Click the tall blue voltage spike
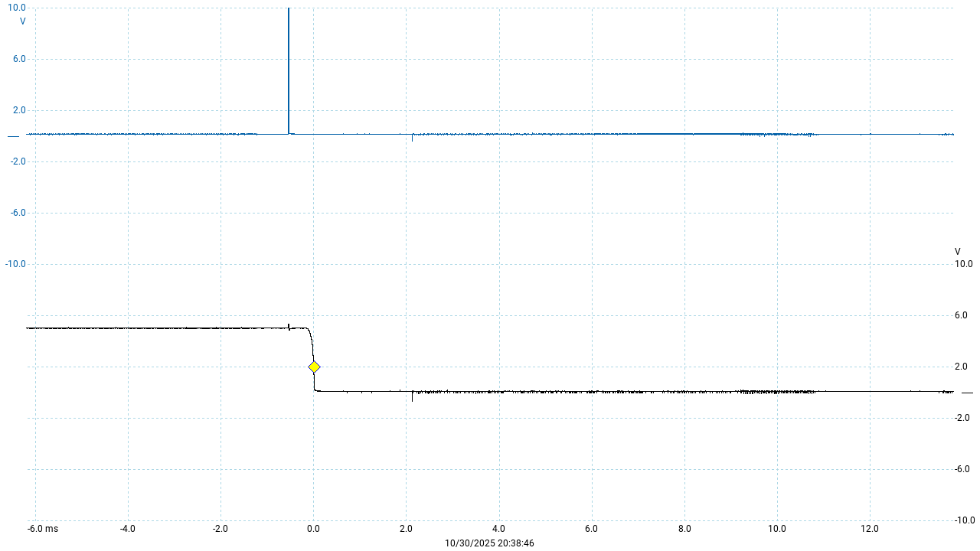 coord(289,69)
